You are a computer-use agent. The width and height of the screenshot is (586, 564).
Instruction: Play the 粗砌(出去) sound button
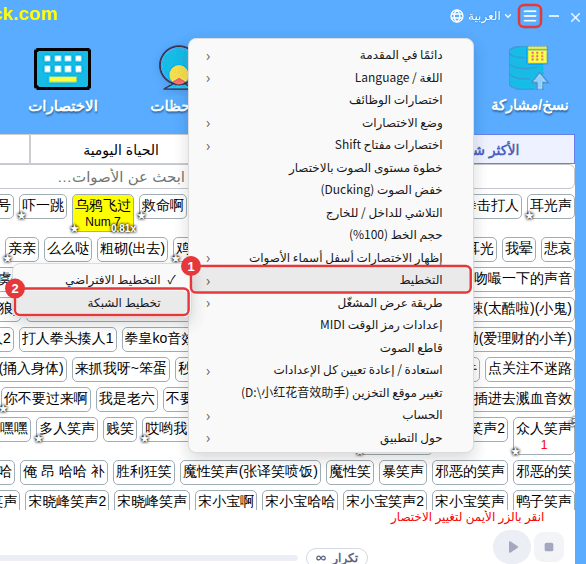click(132, 249)
